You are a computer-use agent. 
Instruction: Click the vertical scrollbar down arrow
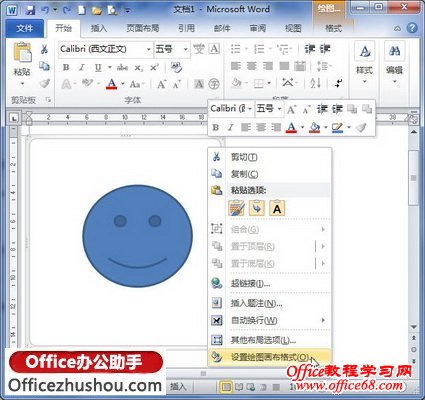(x=414, y=326)
